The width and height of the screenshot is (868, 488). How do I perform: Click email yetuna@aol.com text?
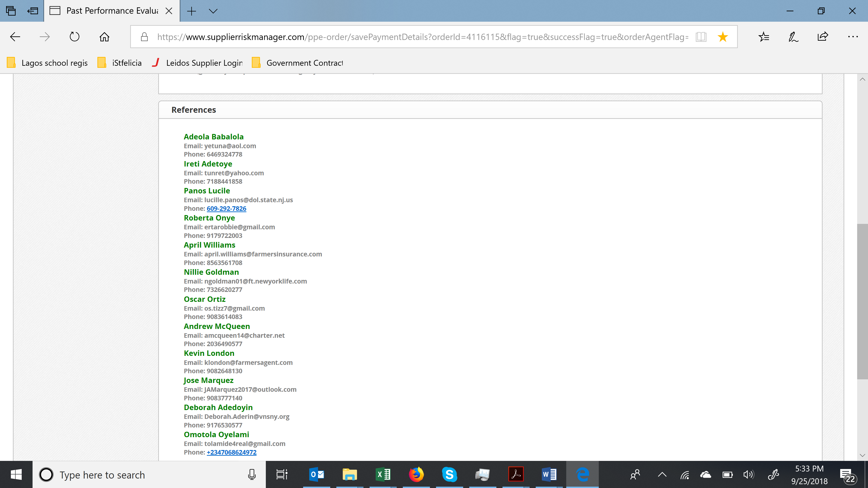pyautogui.click(x=230, y=146)
